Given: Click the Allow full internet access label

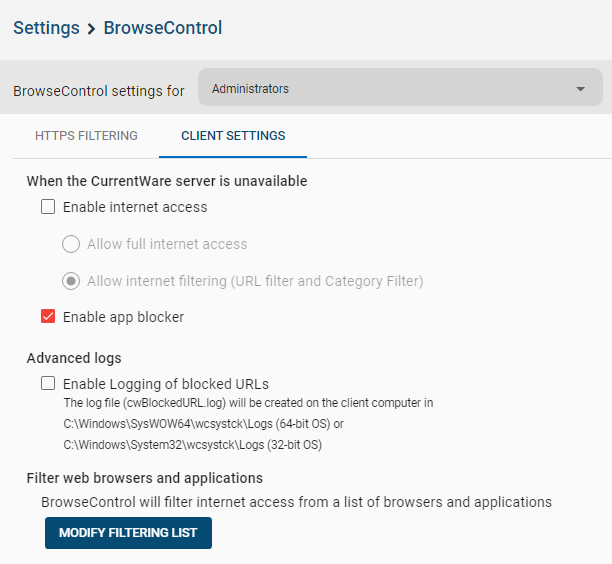Looking at the screenshot, I should 167,244.
